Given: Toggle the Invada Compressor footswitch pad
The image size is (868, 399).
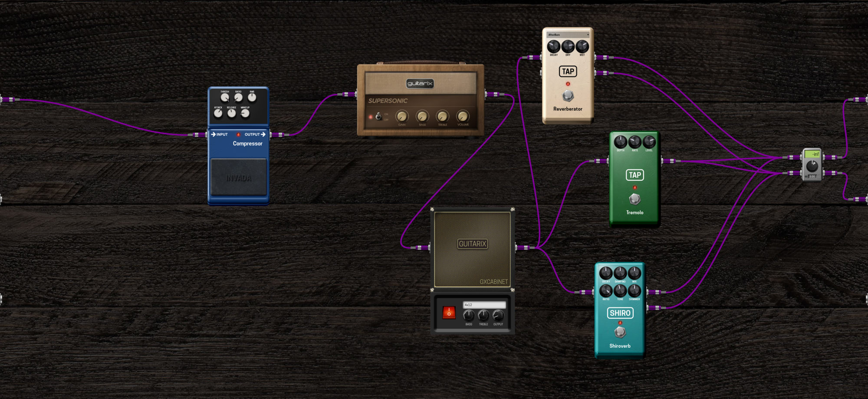Looking at the screenshot, I should 239,177.
